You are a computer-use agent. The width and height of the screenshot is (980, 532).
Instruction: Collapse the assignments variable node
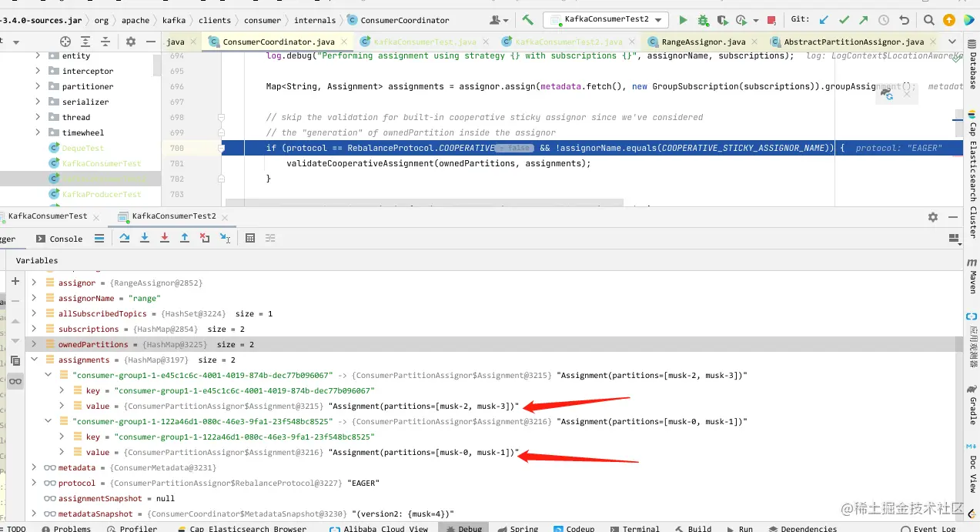[34, 360]
